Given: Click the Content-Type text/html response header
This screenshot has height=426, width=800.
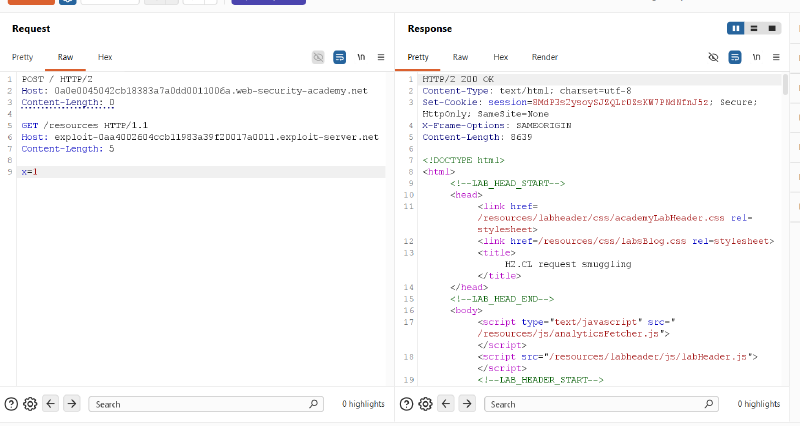Looking at the screenshot, I should point(527,91).
